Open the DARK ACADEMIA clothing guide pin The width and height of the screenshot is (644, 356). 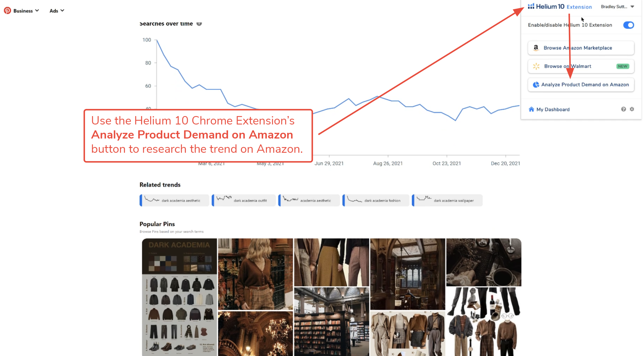point(179,297)
